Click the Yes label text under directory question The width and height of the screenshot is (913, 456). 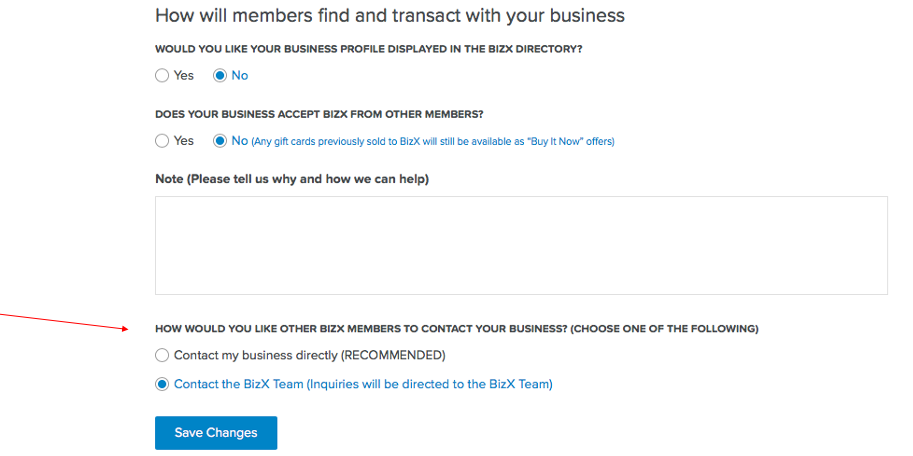tap(184, 76)
